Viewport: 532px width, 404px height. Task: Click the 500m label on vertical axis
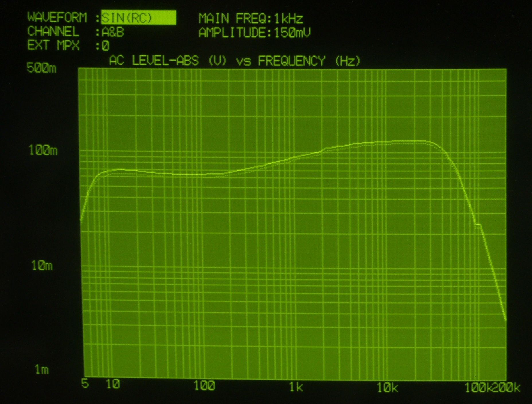tap(42, 68)
